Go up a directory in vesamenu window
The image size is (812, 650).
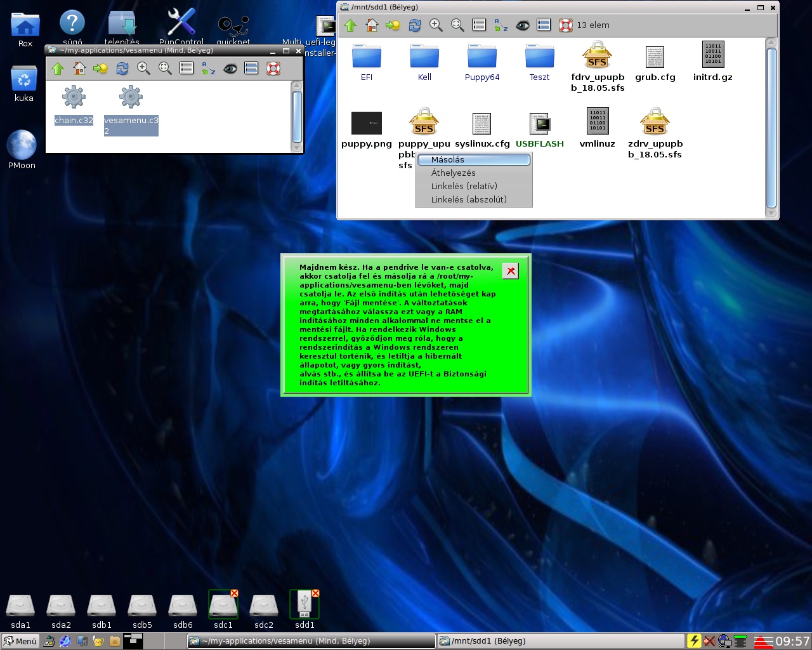coord(58,69)
